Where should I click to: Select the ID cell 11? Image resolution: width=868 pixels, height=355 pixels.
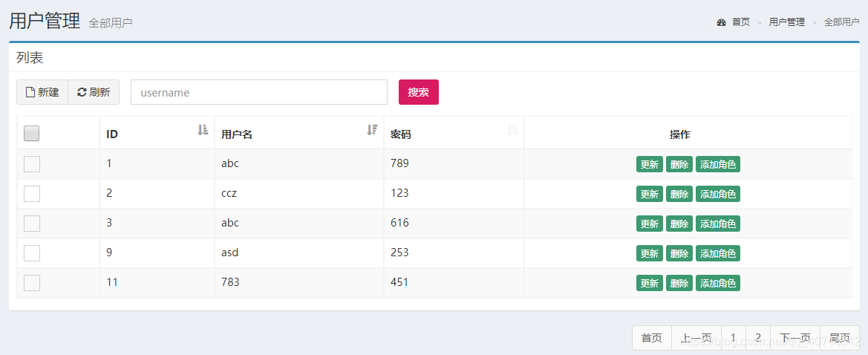point(157,282)
